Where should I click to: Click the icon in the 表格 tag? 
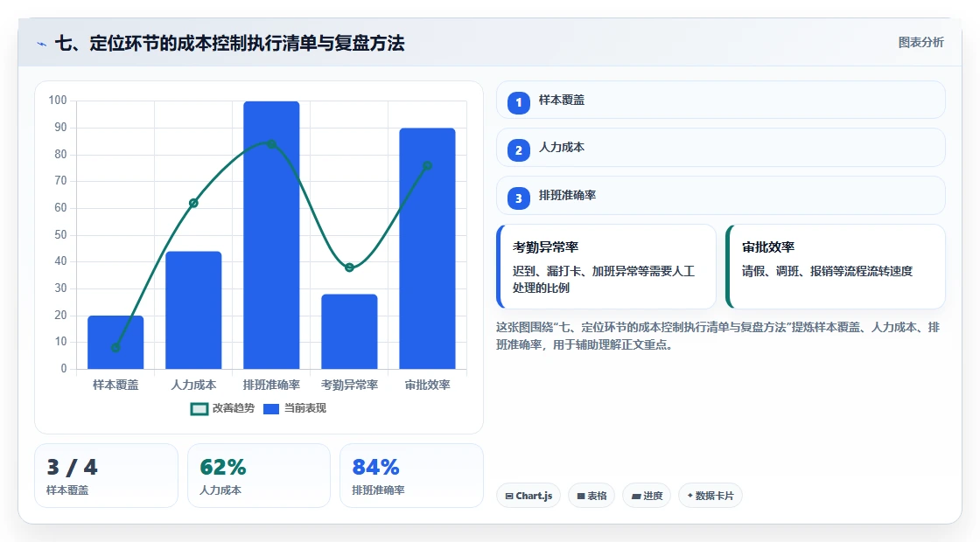[581, 497]
